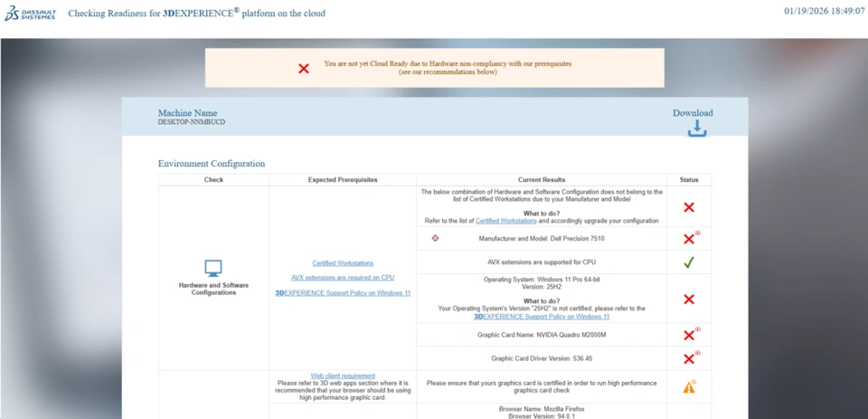
Task: Click orange warning triangle status icon
Action: click(689, 388)
